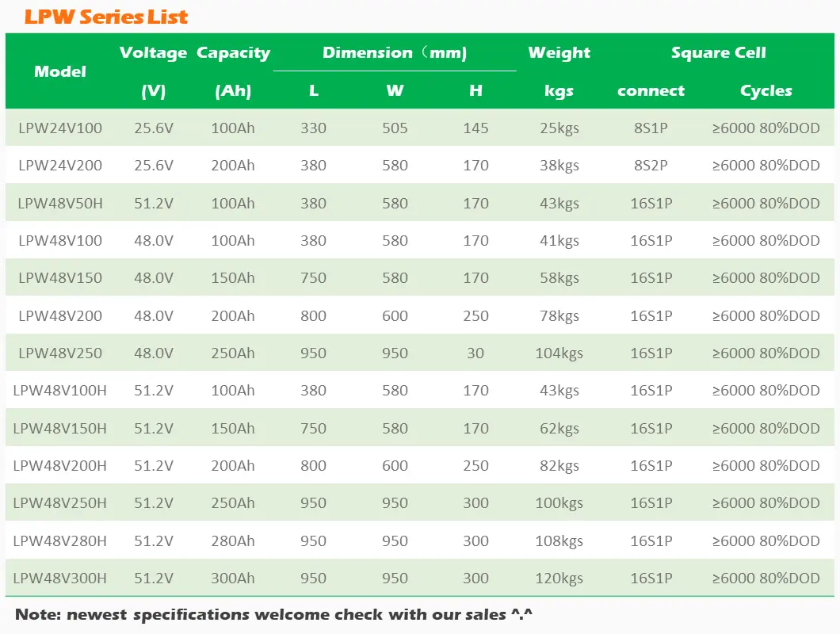Click '330' length in LPW24V100 row

(x=313, y=128)
